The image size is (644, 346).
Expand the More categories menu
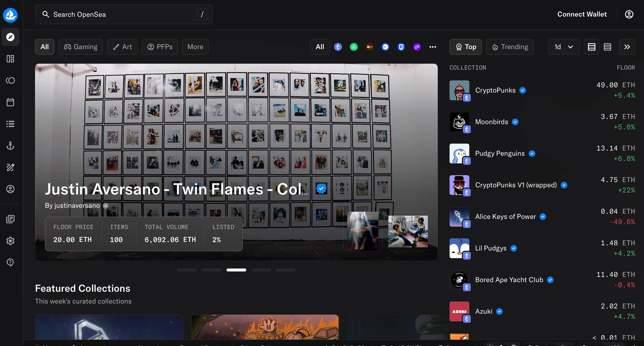tap(195, 47)
